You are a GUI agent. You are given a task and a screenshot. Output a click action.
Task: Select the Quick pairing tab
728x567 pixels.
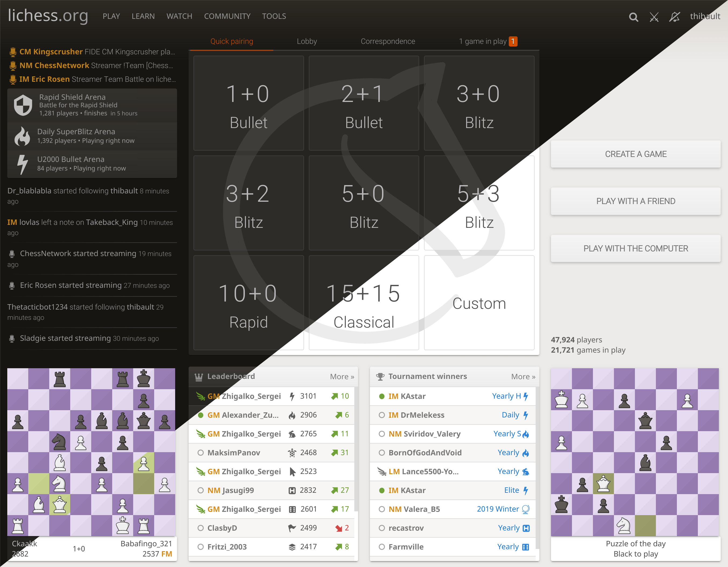point(232,41)
